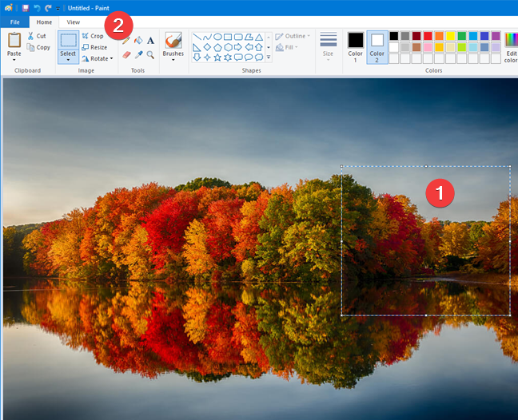The image size is (518, 420).
Task: Undo using the title bar arrow
Action: (x=37, y=8)
